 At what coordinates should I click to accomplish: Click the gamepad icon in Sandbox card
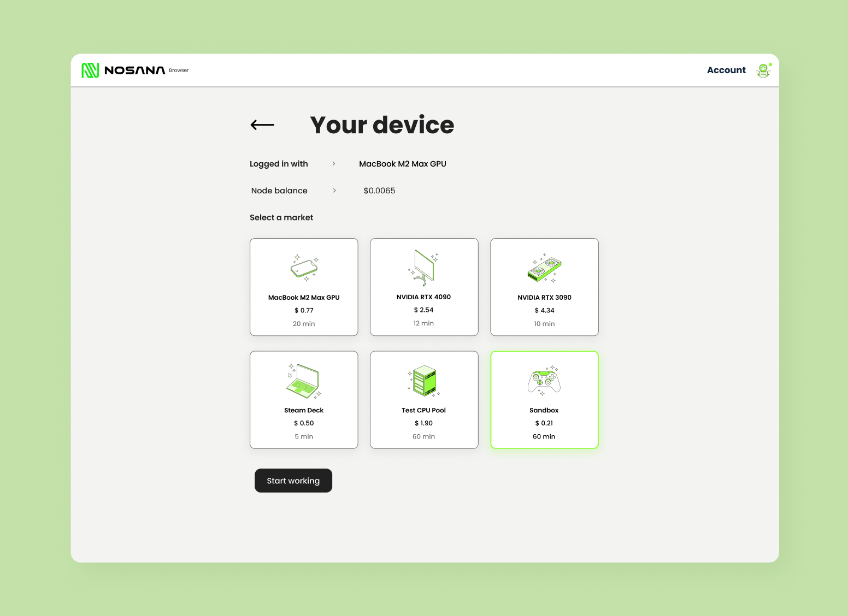click(544, 380)
